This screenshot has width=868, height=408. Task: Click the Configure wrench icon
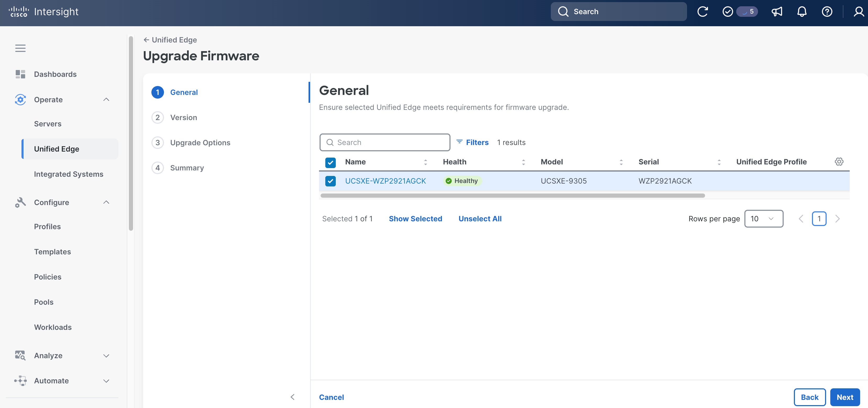pyautogui.click(x=20, y=202)
